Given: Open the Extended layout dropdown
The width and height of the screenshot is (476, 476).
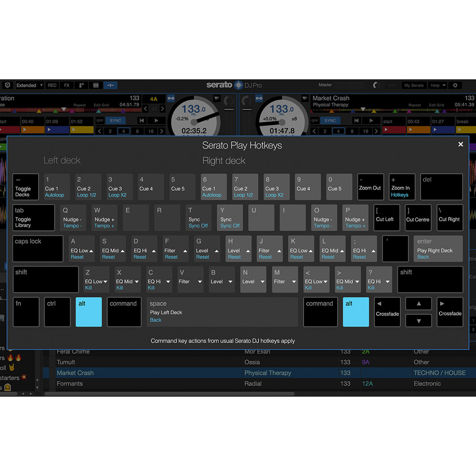Looking at the screenshot, I should 29,85.
